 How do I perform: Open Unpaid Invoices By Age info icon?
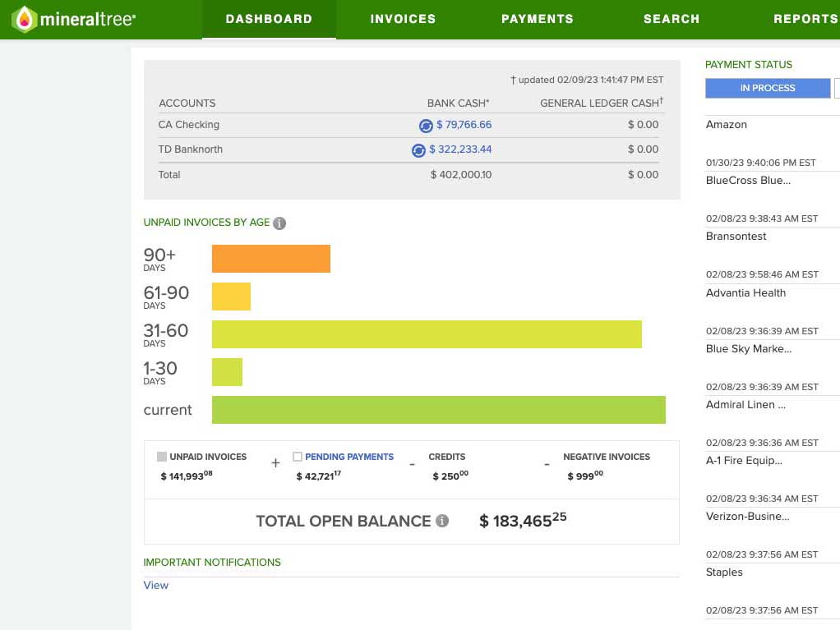[x=279, y=223]
